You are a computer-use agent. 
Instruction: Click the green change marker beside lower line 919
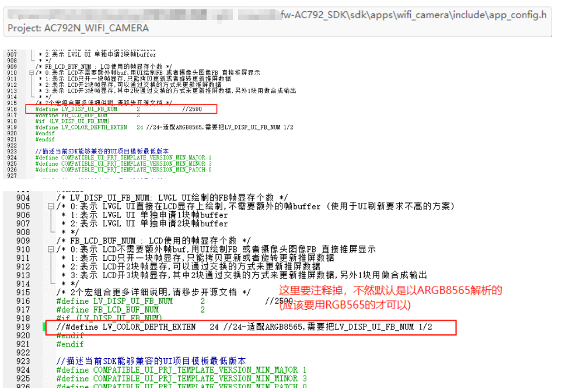44,327
